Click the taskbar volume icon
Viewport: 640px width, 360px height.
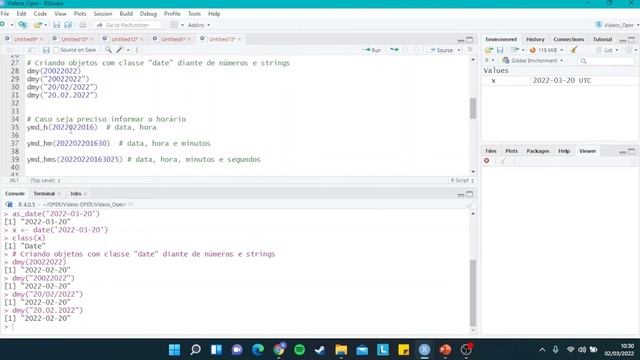click(x=582, y=349)
